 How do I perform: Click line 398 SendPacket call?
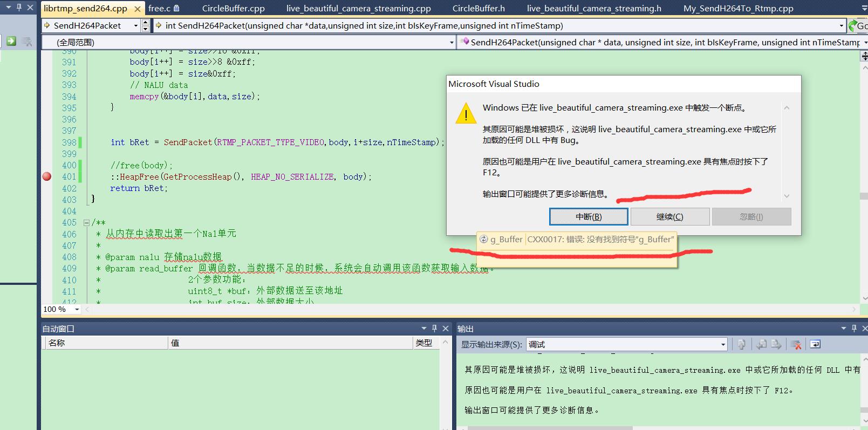click(277, 142)
